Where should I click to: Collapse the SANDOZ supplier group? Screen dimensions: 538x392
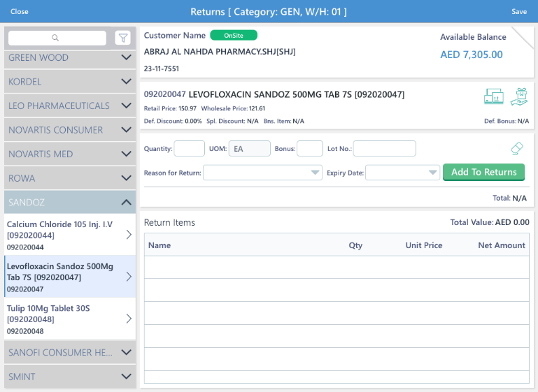click(x=70, y=202)
